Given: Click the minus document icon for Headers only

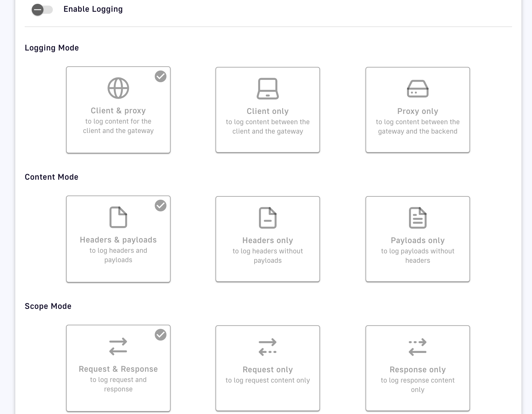Looking at the screenshot, I should [267, 218].
